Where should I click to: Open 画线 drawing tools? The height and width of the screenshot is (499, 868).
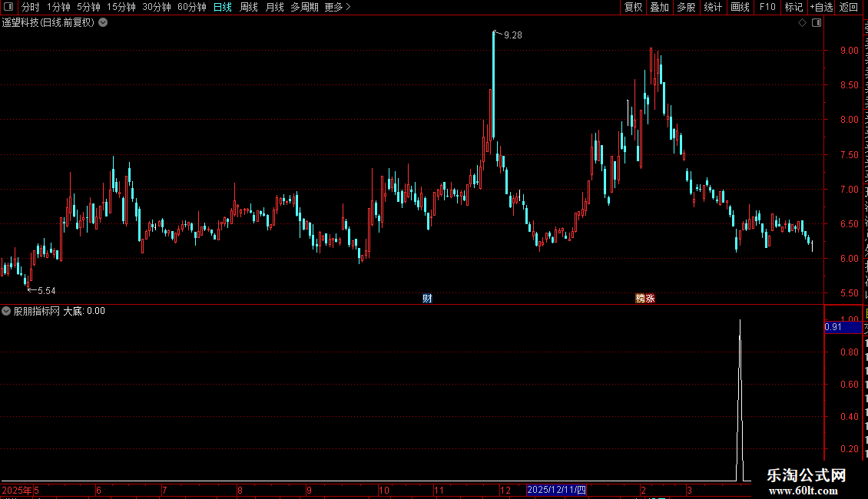(740, 7)
